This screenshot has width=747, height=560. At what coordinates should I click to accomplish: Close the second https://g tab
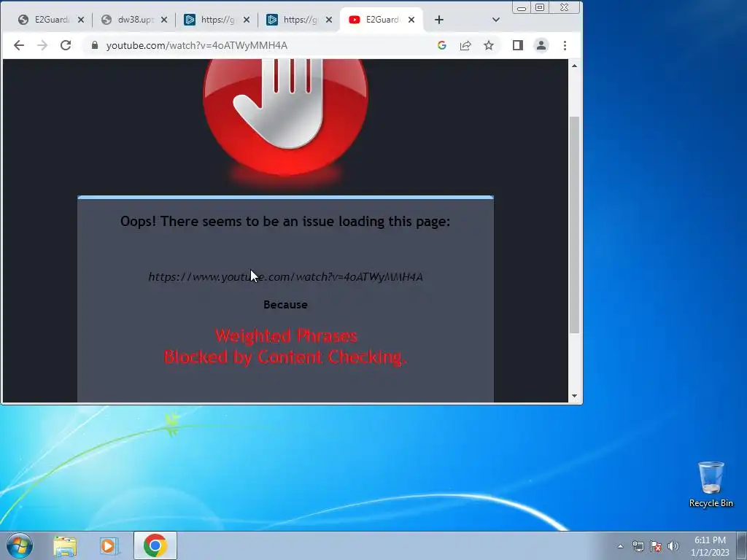click(329, 20)
